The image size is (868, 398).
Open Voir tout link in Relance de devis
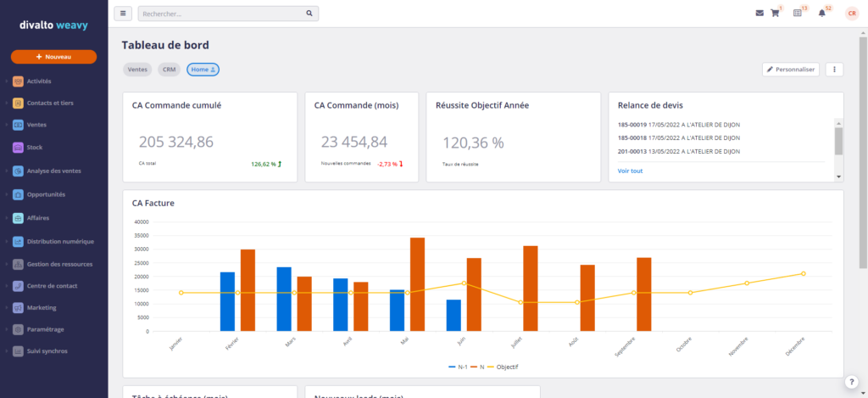click(x=630, y=171)
